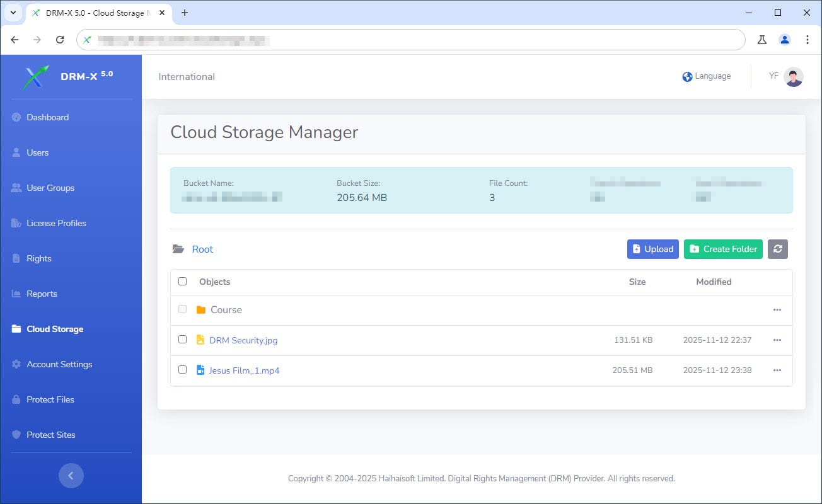Open the more options for DRM Security.jpg
Screen dimensions: 822x504
click(x=777, y=340)
